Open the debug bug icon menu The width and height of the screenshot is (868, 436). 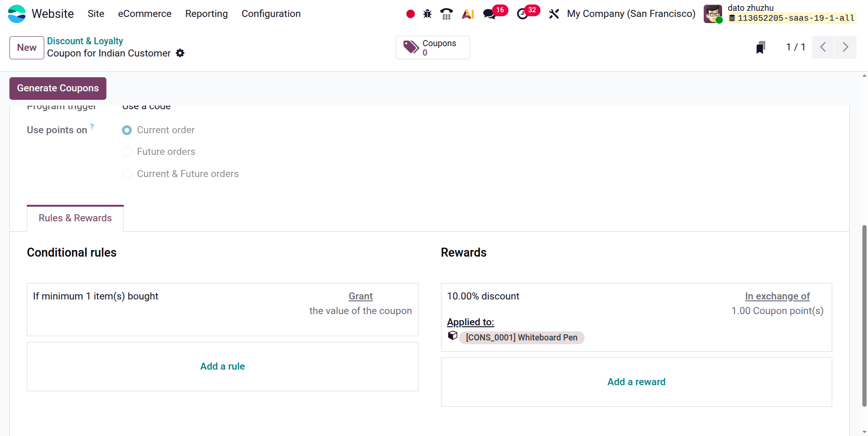(427, 14)
